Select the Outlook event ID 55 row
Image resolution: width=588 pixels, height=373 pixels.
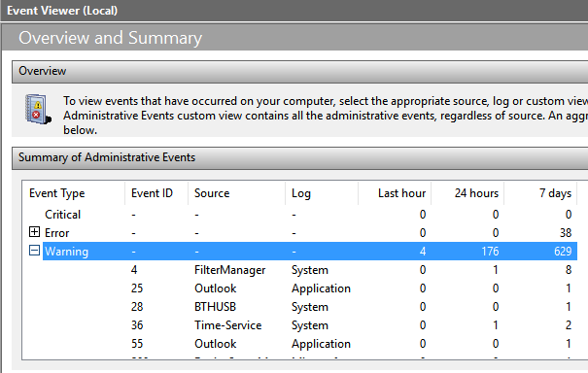coord(299,344)
